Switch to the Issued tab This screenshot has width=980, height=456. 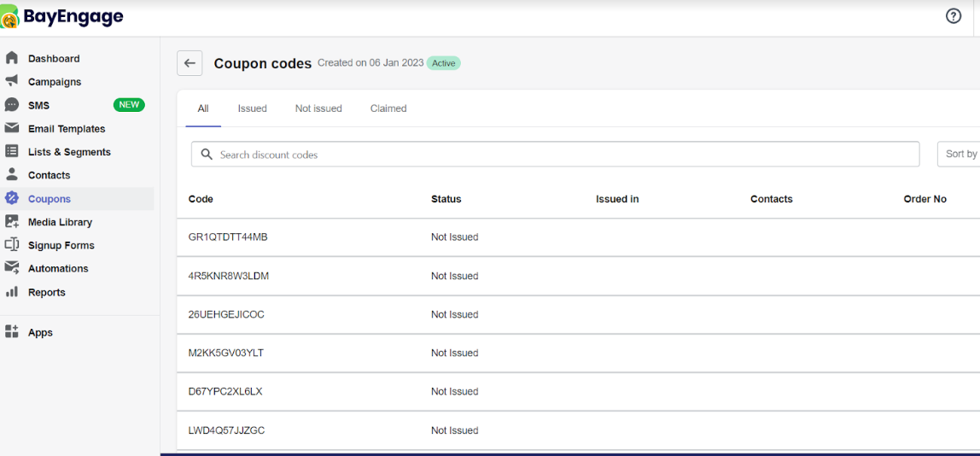[252, 108]
